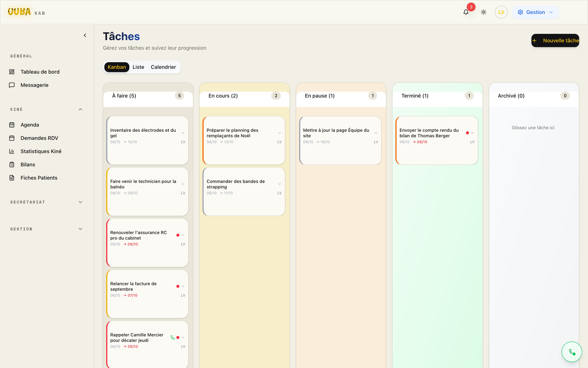Click the Archivé (0) column header
Viewport: 588px width, 368px height.
pyautogui.click(x=511, y=96)
